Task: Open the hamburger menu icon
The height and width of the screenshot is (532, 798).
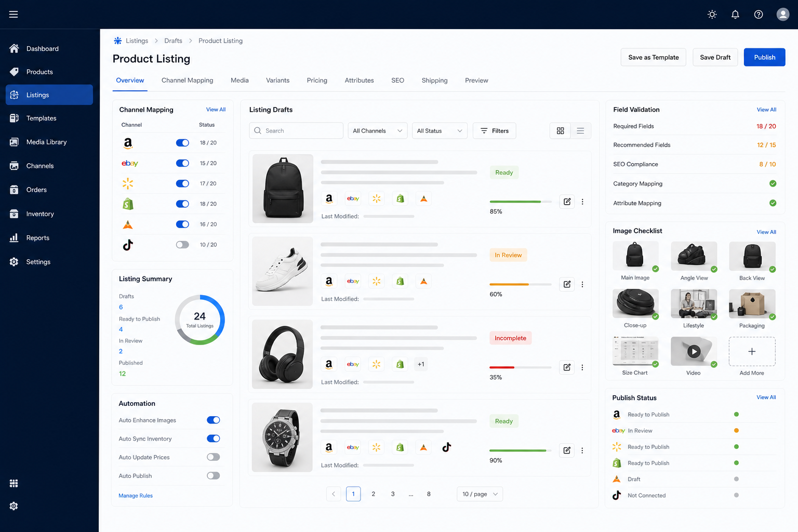Action: [14, 15]
